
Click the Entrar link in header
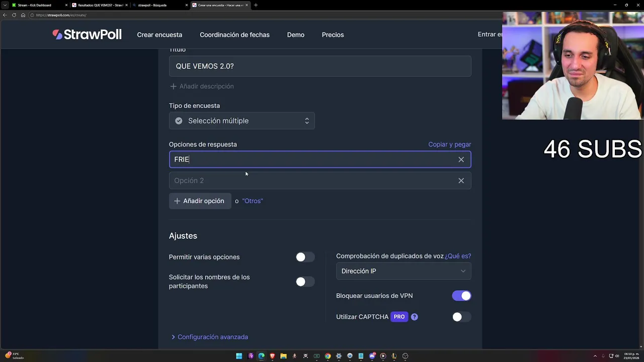(490, 34)
